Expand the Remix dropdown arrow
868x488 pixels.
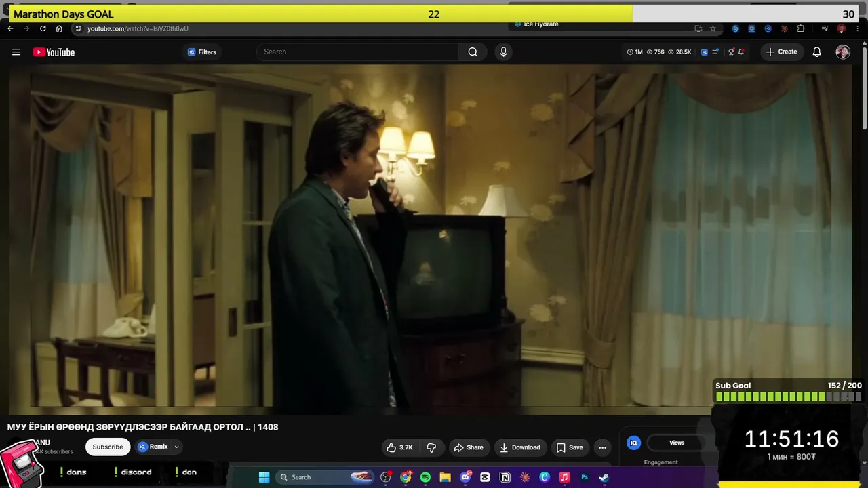pos(176,447)
